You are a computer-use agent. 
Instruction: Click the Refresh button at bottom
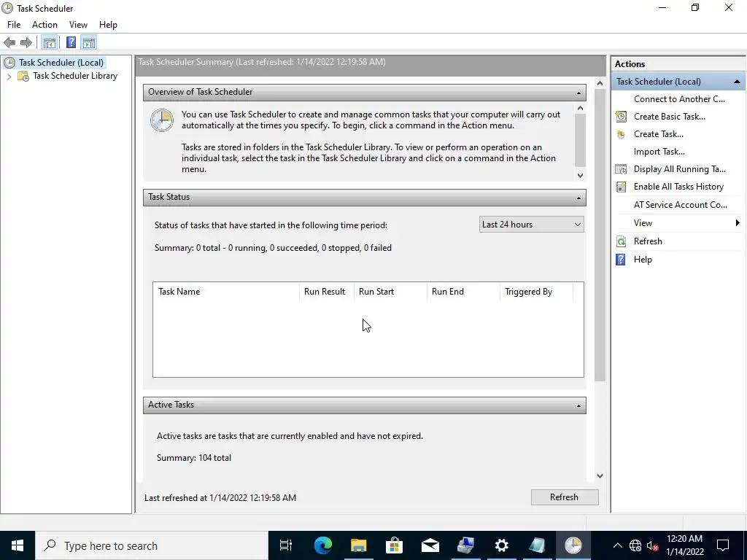565,497
